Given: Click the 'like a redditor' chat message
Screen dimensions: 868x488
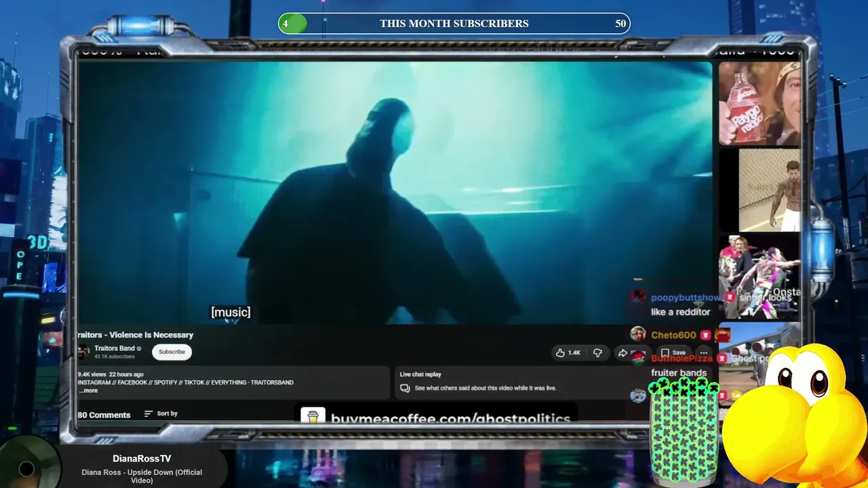Looking at the screenshot, I should [680, 312].
